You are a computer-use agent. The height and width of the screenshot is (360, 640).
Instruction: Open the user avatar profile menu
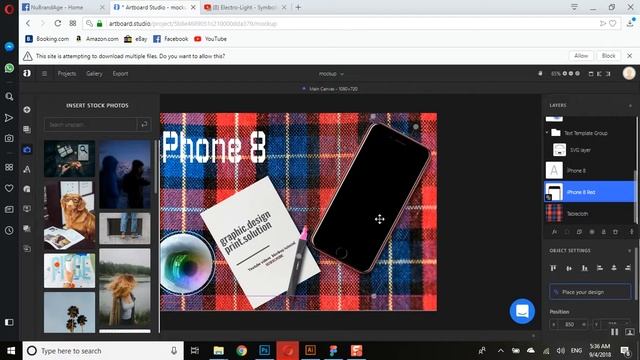coord(629,73)
